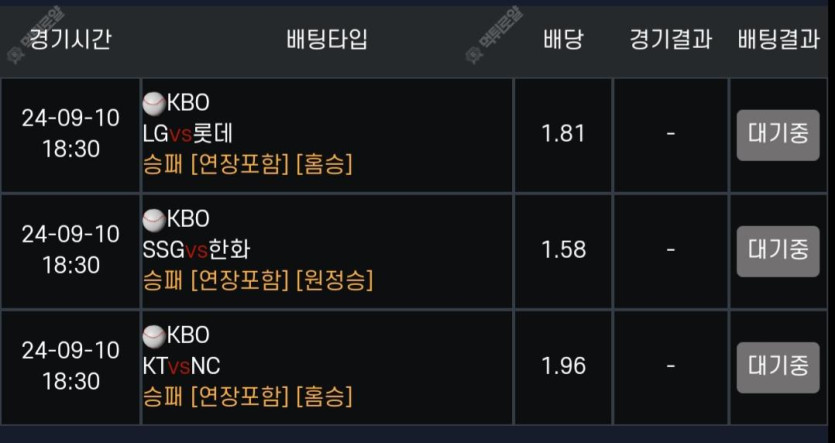Click the baseball icon in KT vs NC row
The height and width of the screenshot is (443, 835).
pos(154,336)
